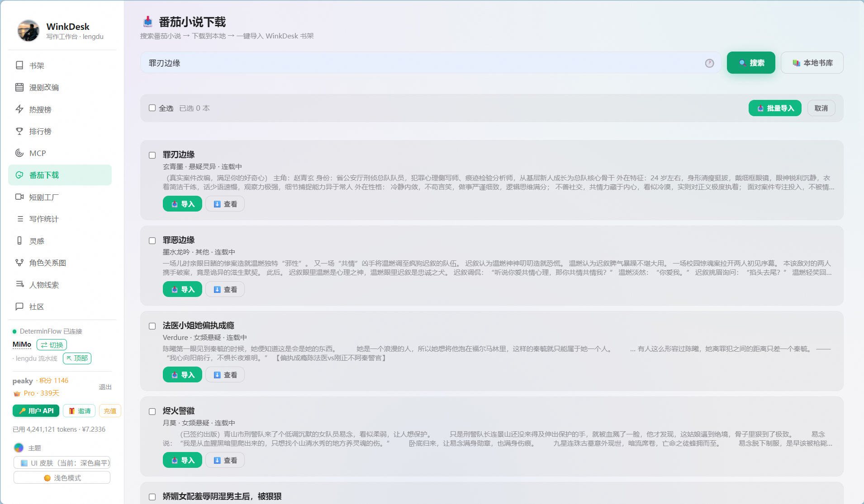Check the box for 罪刃边缘
This screenshot has height=504, width=864.
152,155
